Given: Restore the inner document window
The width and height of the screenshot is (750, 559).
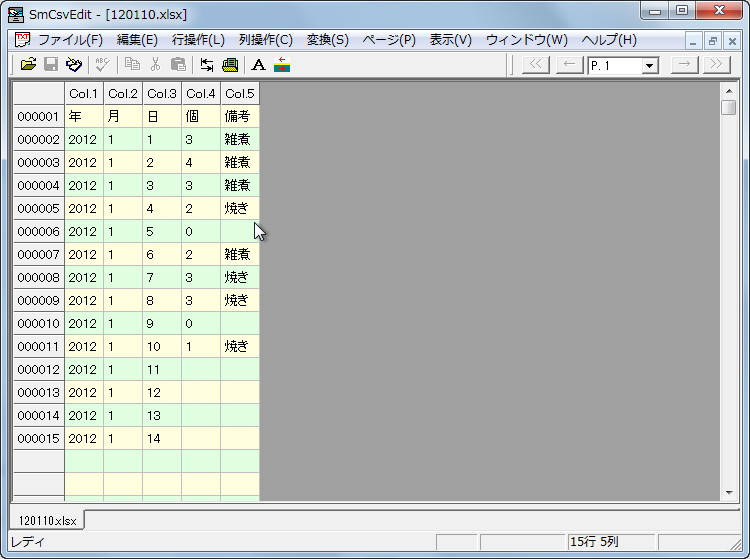Looking at the screenshot, I should point(712,41).
